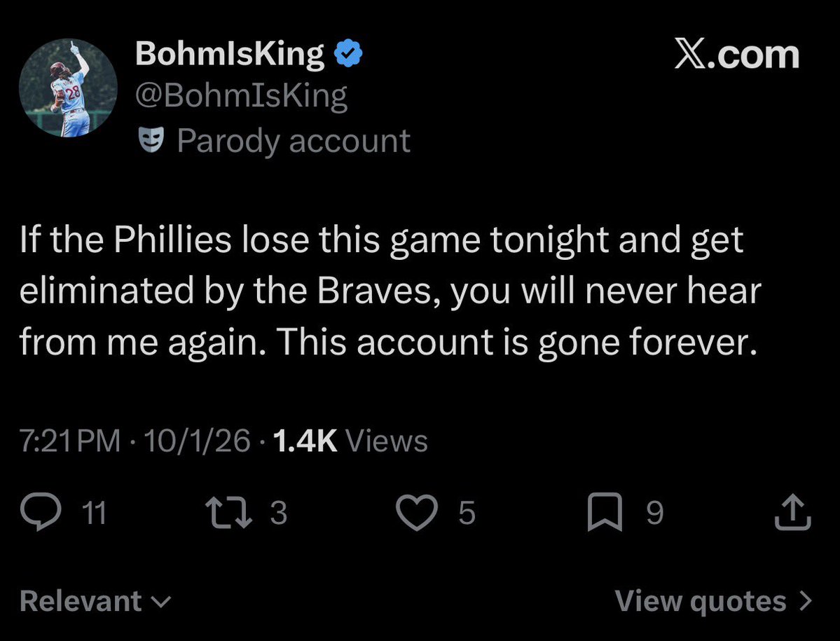The height and width of the screenshot is (641, 840).
Task: Open the 1.4K Views analytics
Action: [x=350, y=441]
